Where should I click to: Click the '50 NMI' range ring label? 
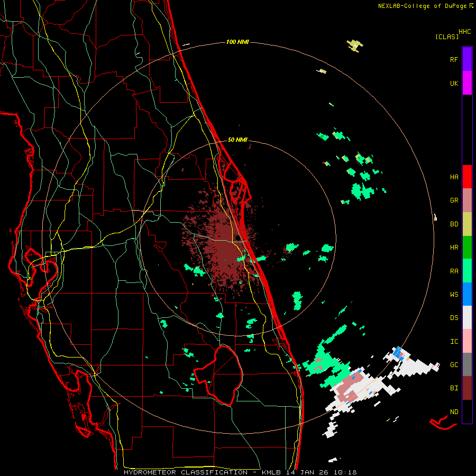(x=237, y=140)
